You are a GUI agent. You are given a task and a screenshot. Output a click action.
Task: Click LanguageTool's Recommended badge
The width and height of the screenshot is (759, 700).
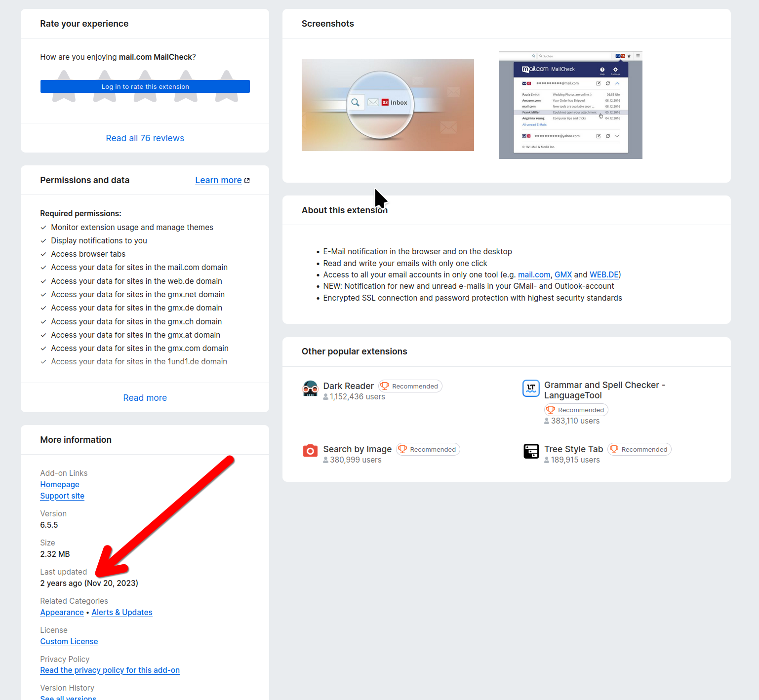point(576,410)
